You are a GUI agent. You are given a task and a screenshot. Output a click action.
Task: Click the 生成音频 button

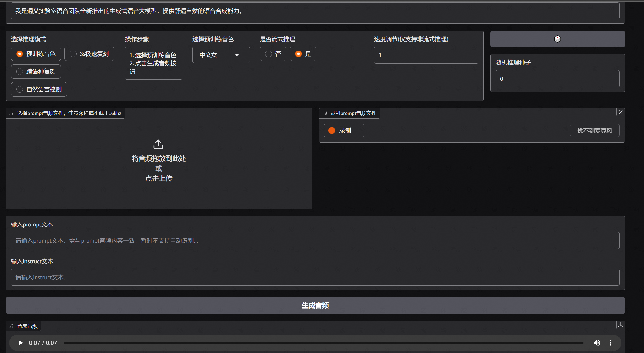(x=315, y=305)
